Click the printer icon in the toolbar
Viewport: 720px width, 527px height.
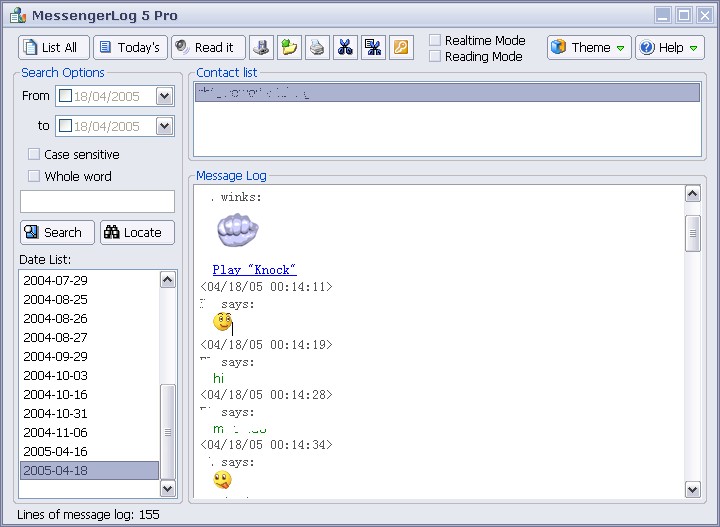pyautogui.click(x=317, y=48)
